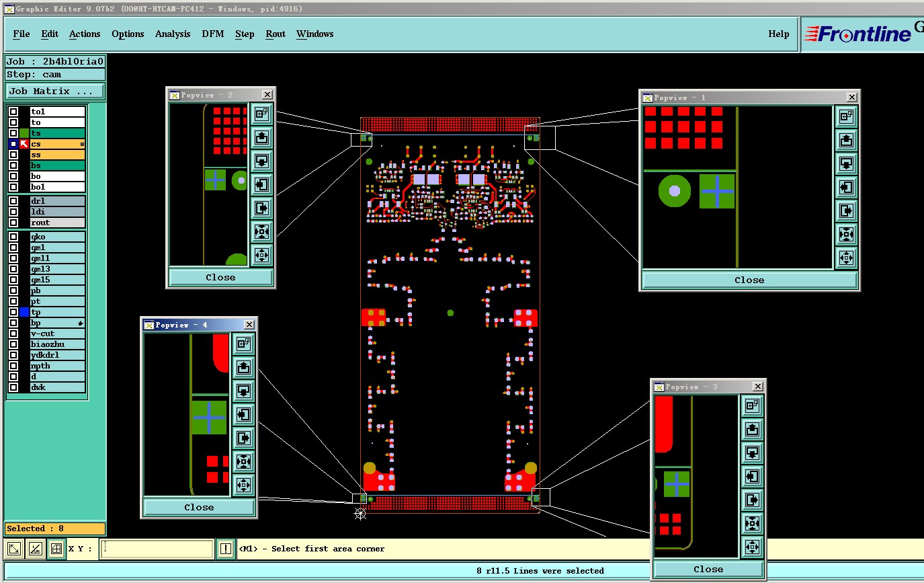Open the File menu
The image size is (924, 583).
[22, 34]
